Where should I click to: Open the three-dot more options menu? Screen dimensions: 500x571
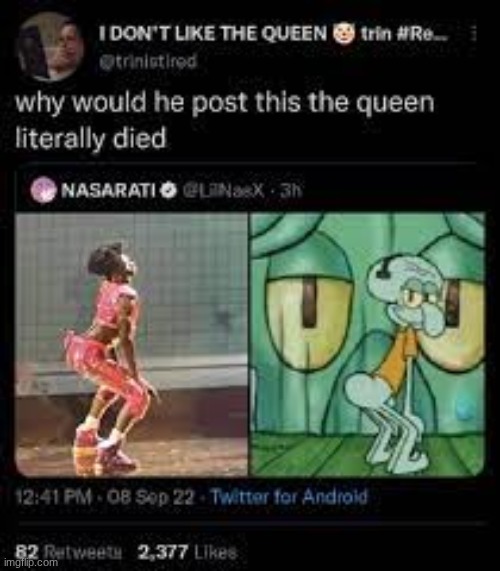[472, 35]
